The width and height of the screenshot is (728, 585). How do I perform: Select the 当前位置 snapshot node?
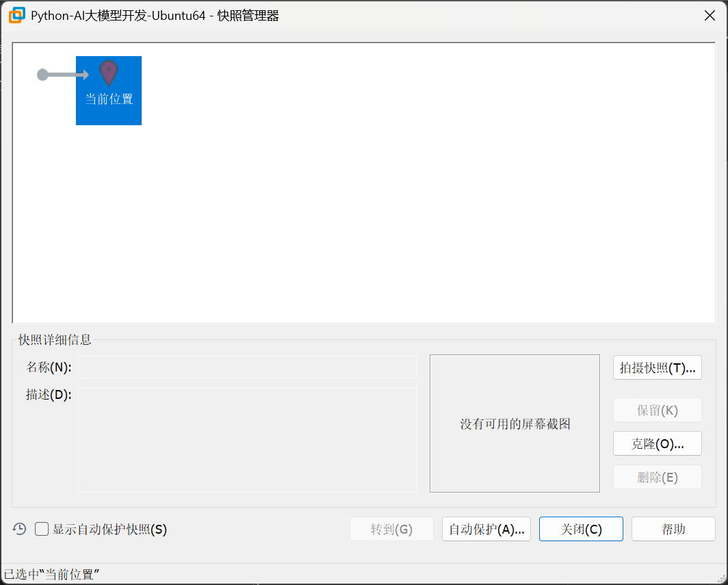(x=109, y=90)
